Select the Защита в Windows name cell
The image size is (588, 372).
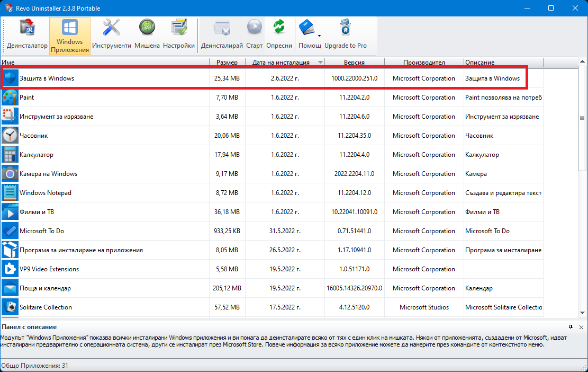click(47, 78)
